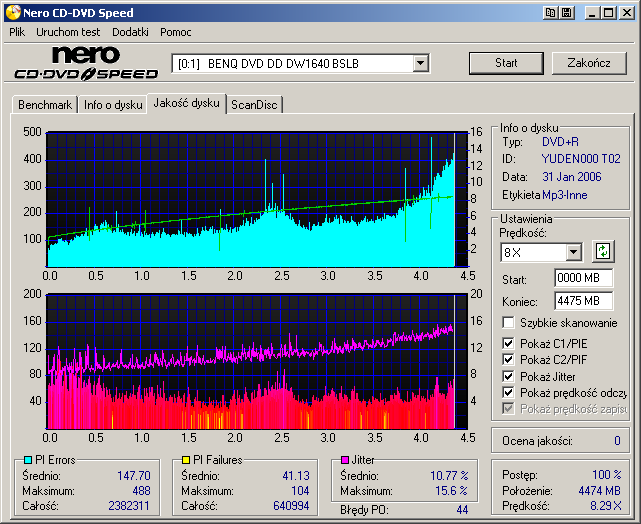Click the disc type DVD+R value
The image size is (641, 524).
tap(560, 142)
